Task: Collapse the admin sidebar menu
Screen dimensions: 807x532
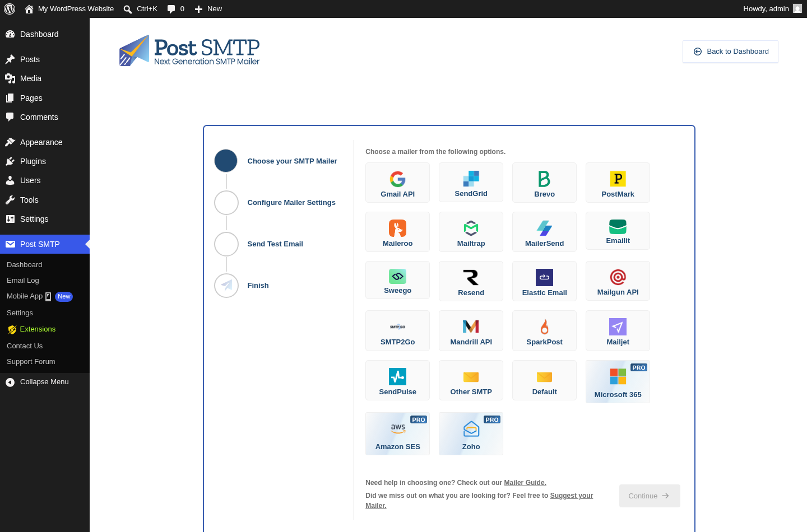Action: [45, 382]
